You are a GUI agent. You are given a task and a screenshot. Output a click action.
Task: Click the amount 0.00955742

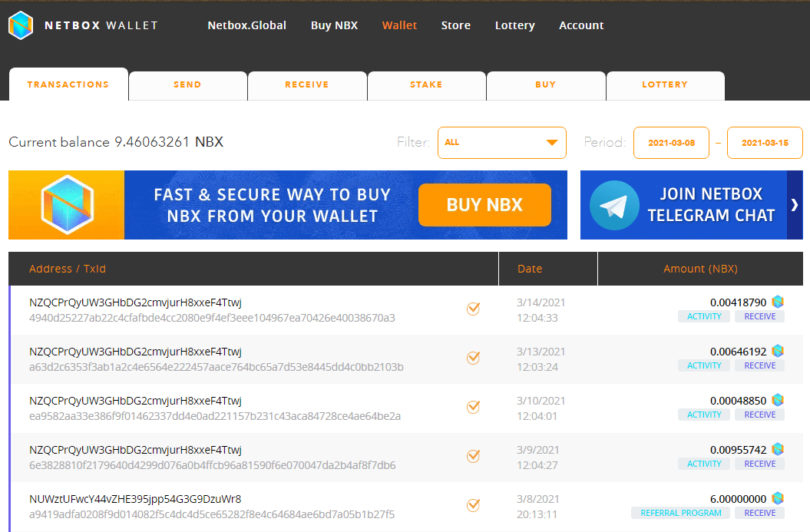click(738, 450)
